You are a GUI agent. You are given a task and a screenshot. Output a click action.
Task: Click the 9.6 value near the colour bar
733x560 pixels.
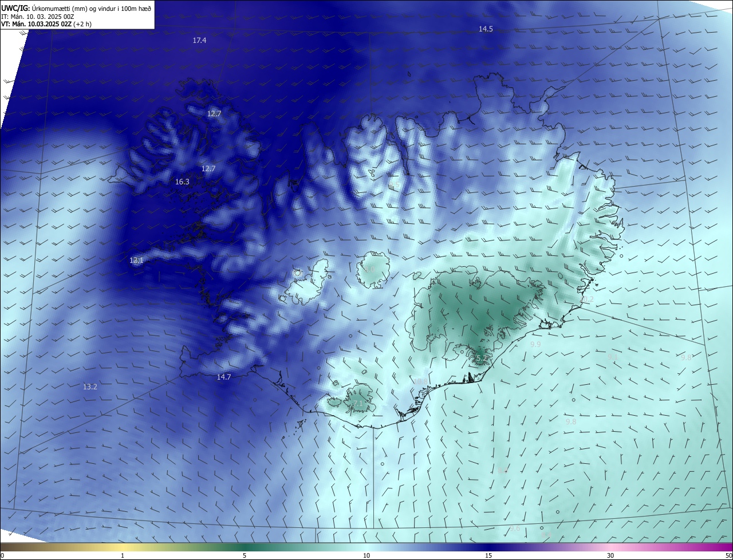(515, 528)
